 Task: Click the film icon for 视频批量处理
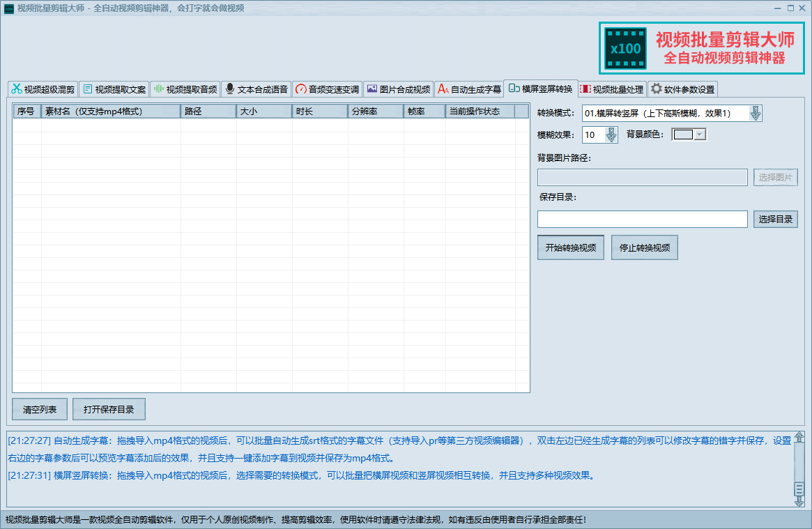[x=585, y=89]
